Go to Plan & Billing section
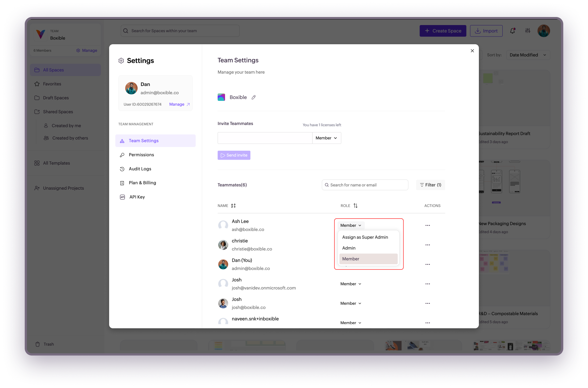This screenshot has width=588, height=388. (142, 183)
